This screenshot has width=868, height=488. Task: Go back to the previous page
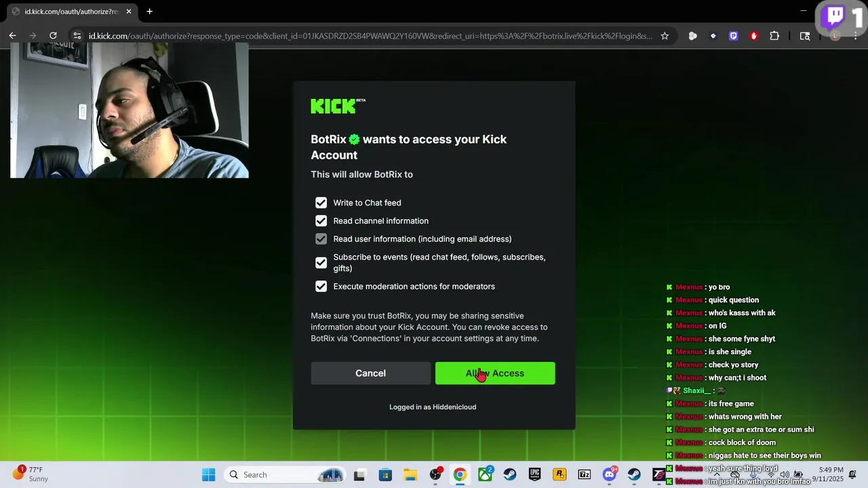(12, 36)
